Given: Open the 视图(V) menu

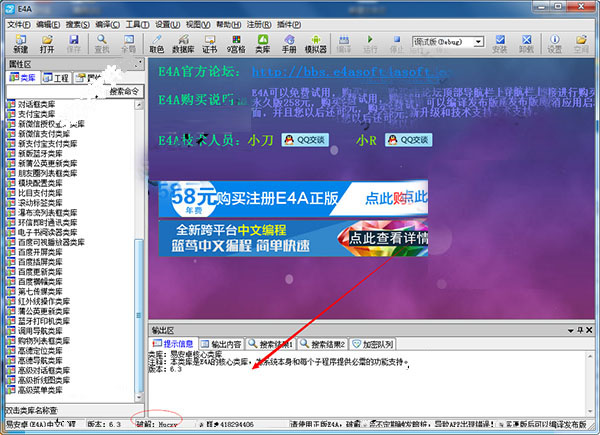Looking at the screenshot, I should 198,24.
